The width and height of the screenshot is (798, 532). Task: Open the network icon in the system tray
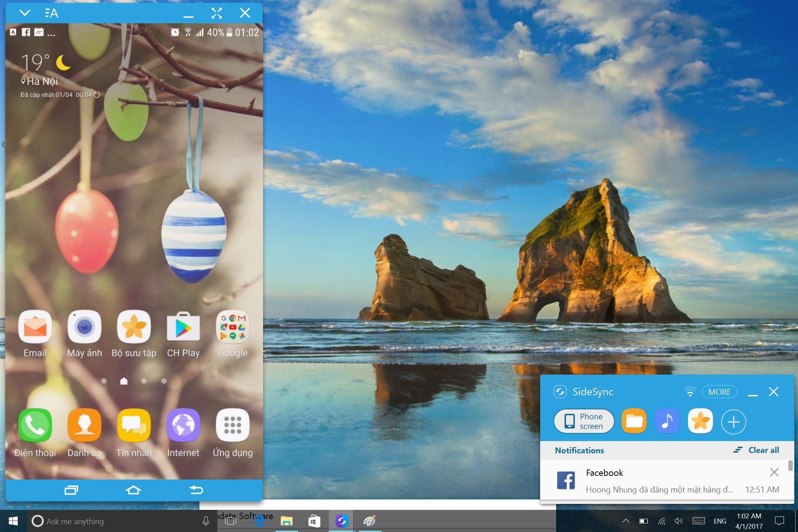click(662, 521)
